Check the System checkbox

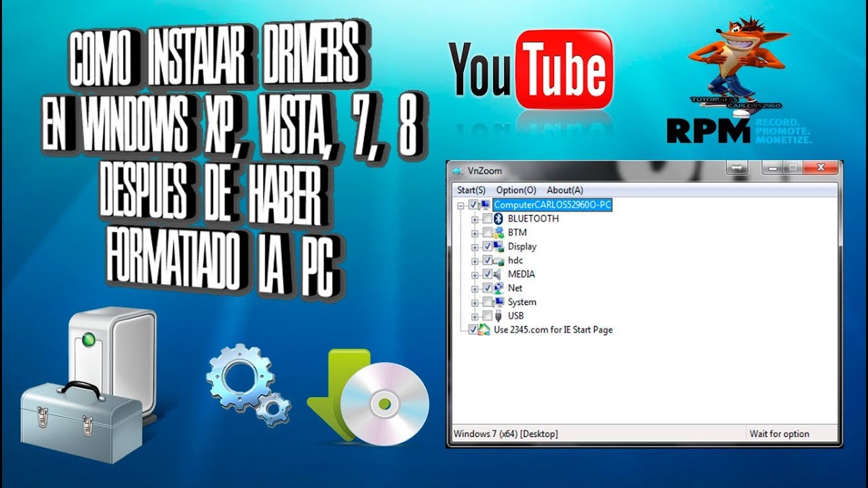(487, 302)
